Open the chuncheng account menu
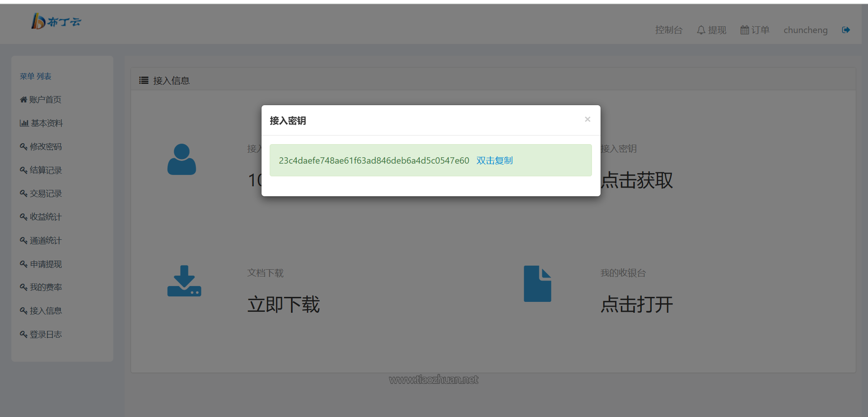Screen dimensions: 868x417 (805, 29)
